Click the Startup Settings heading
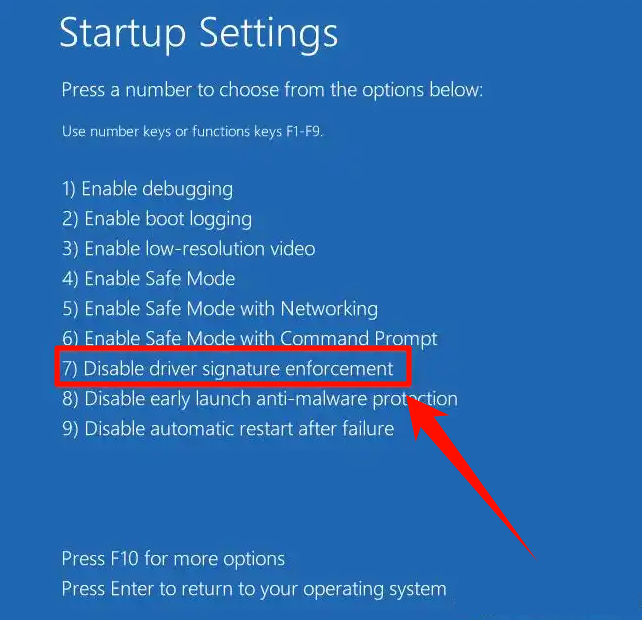642x620 pixels. click(199, 34)
